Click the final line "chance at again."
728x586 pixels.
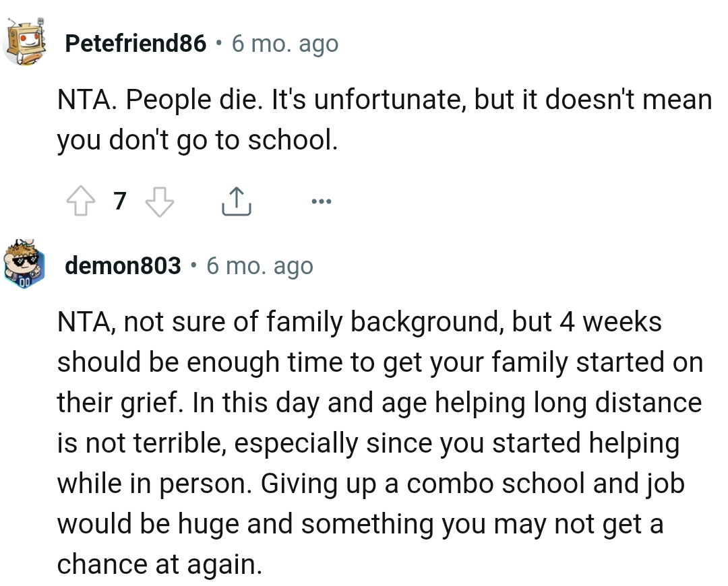(158, 564)
